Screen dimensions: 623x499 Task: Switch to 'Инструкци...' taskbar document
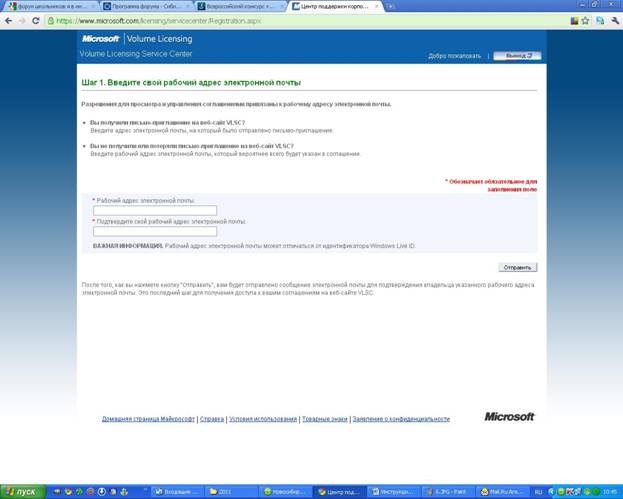(394, 492)
